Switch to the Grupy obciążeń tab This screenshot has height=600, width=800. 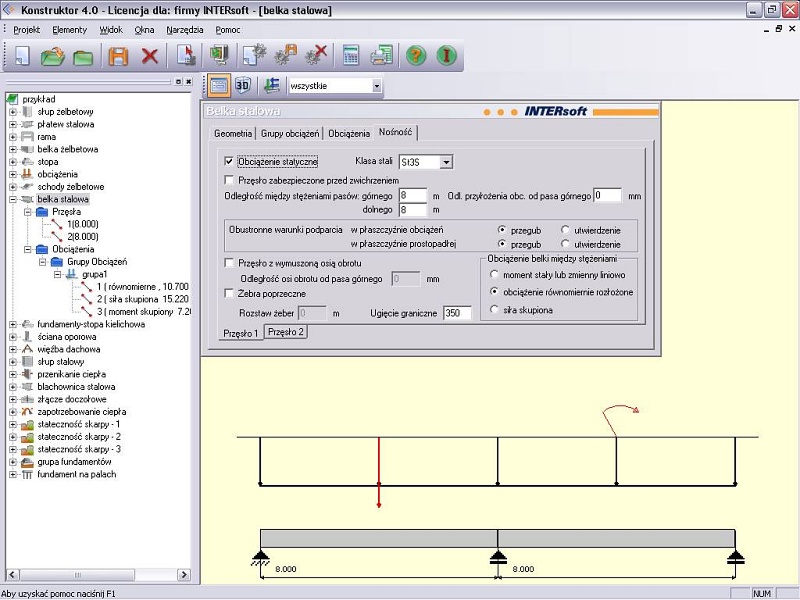click(290, 133)
